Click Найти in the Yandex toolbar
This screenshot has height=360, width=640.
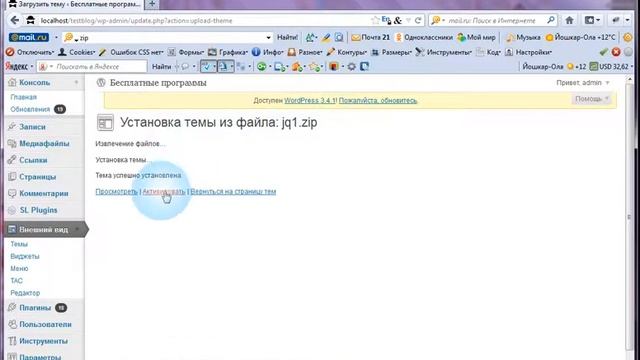click(162, 67)
